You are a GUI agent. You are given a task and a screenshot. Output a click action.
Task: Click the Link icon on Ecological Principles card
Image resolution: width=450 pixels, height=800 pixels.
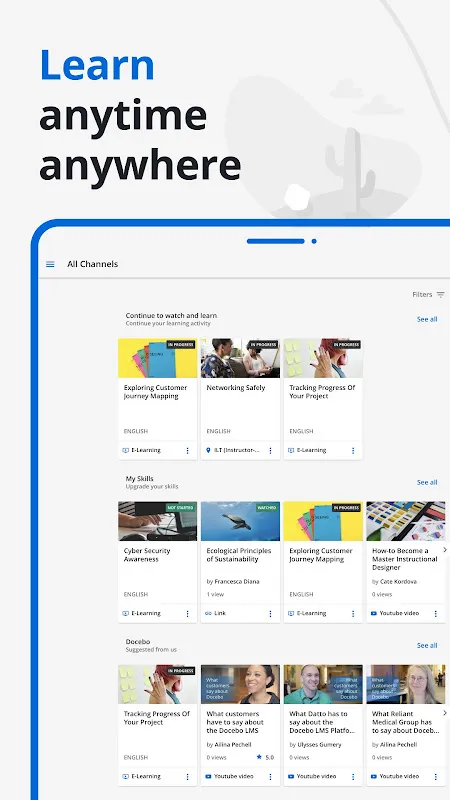coord(208,613)
